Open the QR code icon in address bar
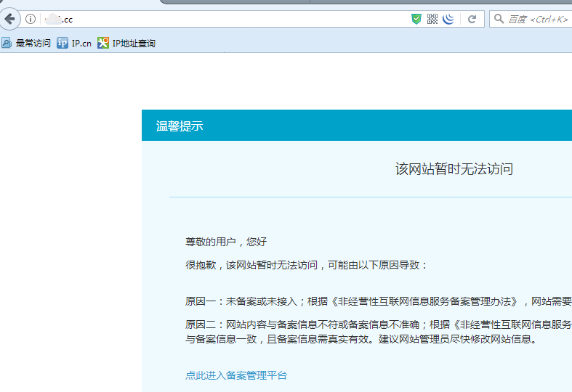The height and width of the screenshot is (392, 572). [x=432, y=19]
